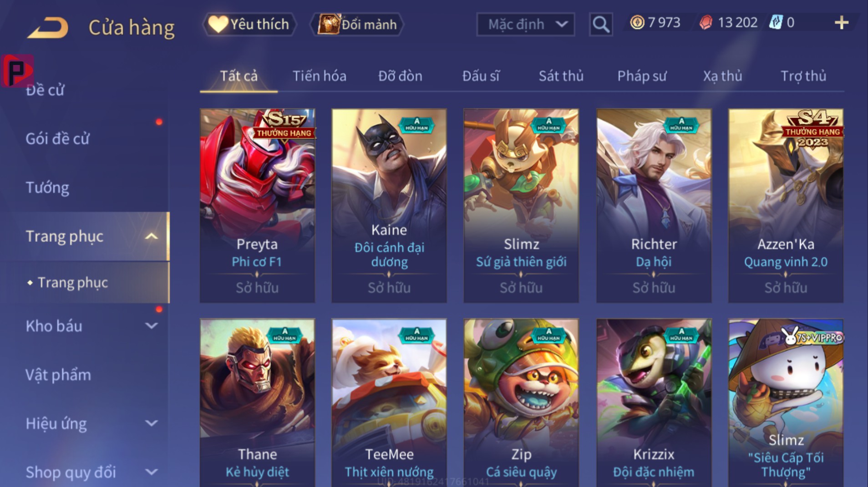The height and width of the screenshot is (487, 868).
Task: Select the Kaine Đôi cánh đại dương skin
Action: click(x=389, y=206)
